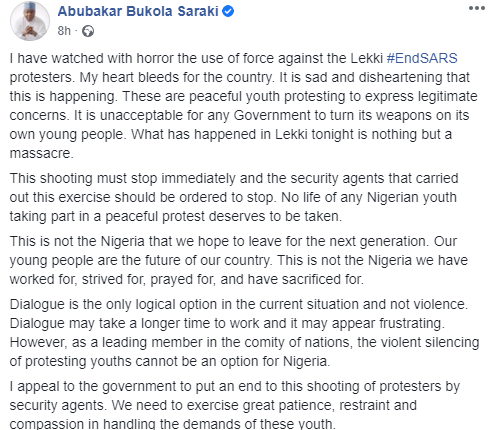This screenshot has width=491, height=430.
Task: Click the paragraph starting 'I appeal to the government'
Action: tap(235, 405)
